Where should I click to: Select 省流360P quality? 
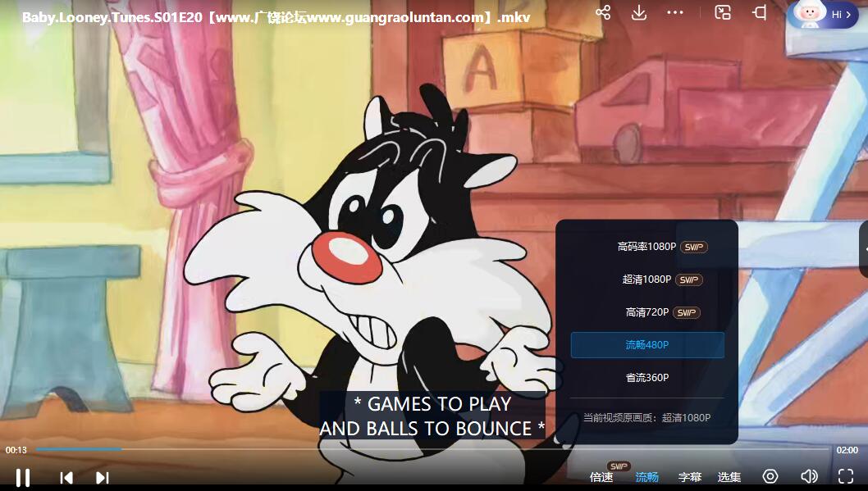click(x=647, y=378)
